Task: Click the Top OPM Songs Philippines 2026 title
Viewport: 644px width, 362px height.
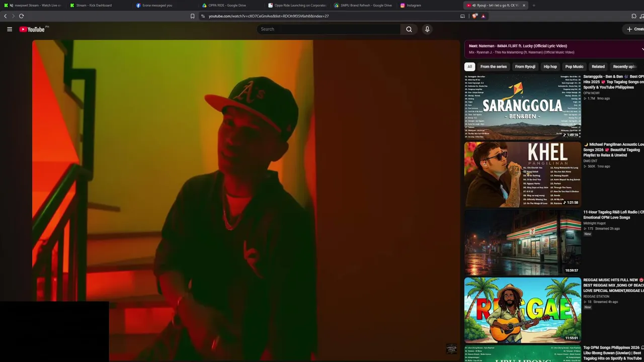Action: pyautogui.click(x=613, y=353)
